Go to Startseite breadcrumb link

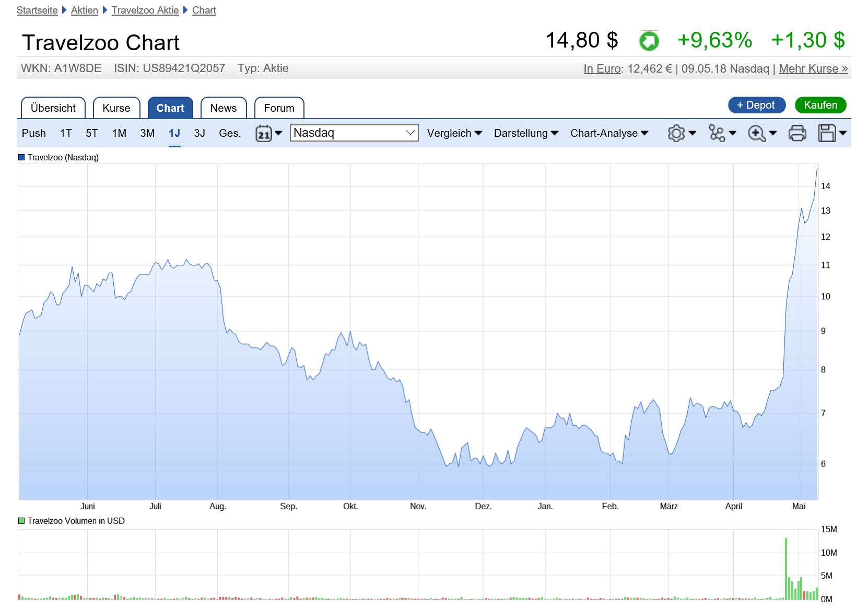coord(37,10)
